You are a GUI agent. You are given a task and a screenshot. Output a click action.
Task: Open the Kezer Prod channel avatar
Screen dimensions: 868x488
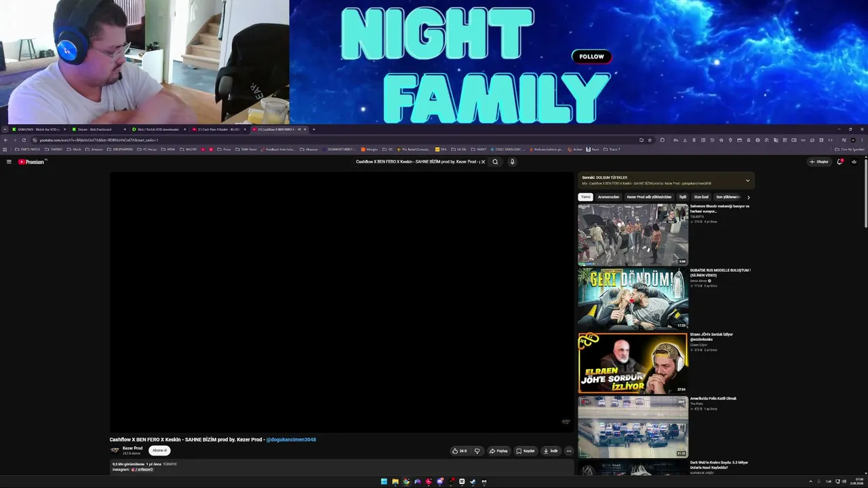[x=115, y=450]
